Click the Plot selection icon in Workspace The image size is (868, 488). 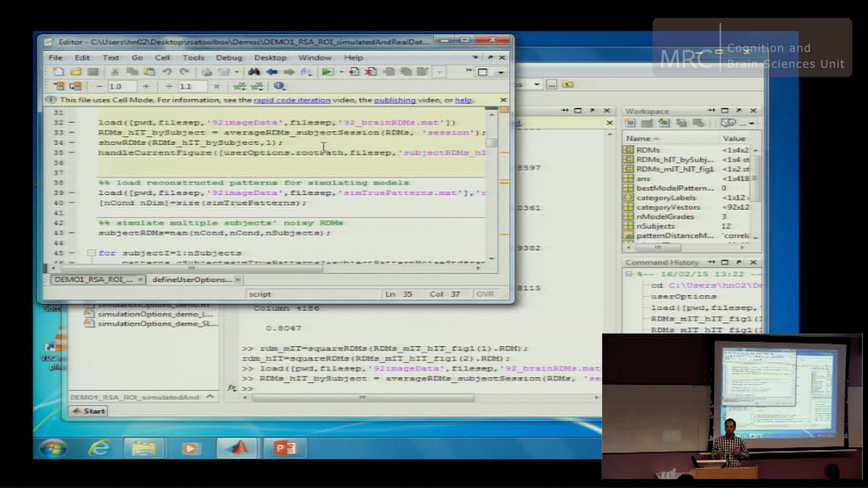point(728,123)
